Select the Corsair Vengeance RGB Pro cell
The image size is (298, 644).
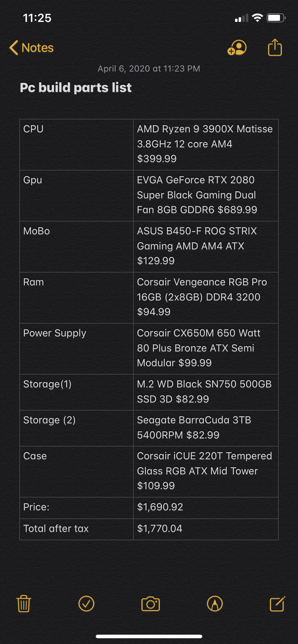[x=206, y=298]
